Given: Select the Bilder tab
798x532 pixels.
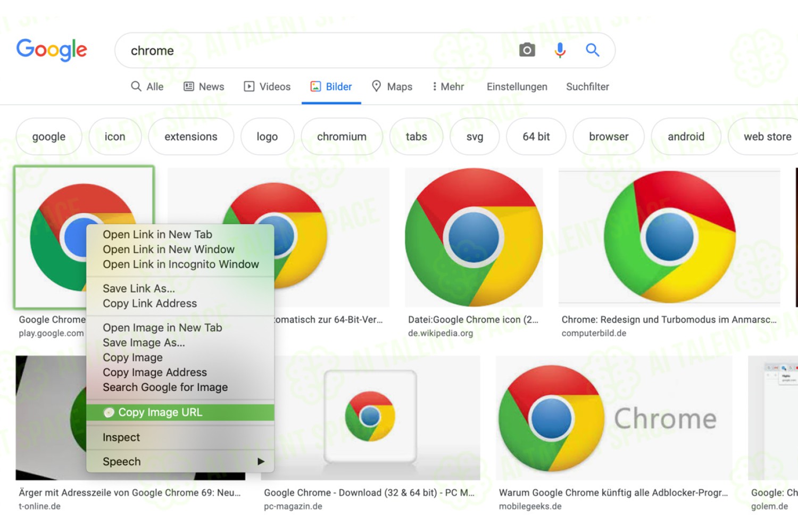Looking at the screenshot, I should pos(331,86).
